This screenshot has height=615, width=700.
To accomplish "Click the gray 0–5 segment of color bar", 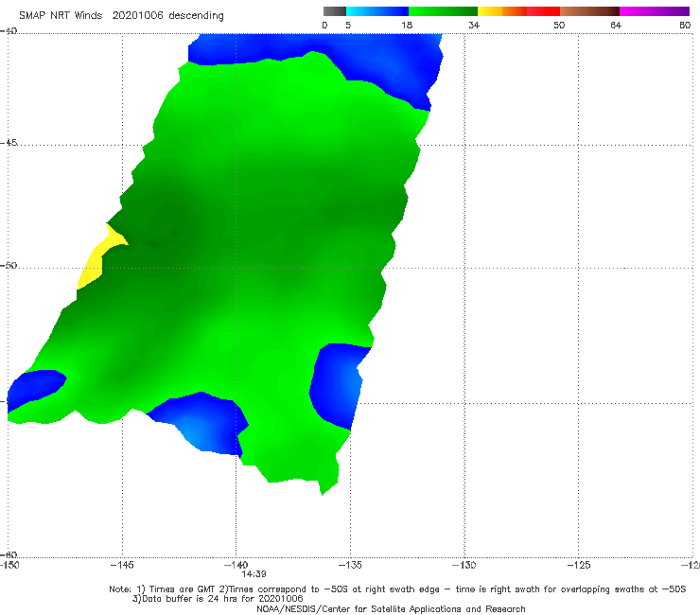I will [x=334, y=11].
